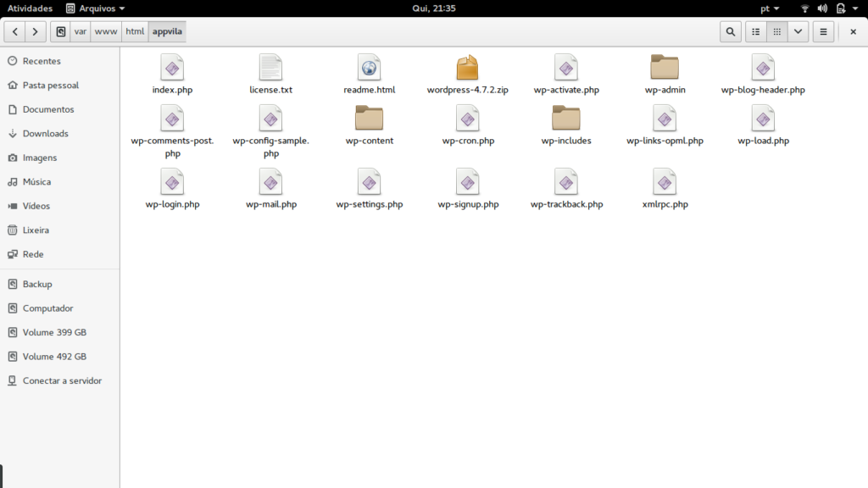Select the index.php file

pyautogui.click(x=172, y=69)
